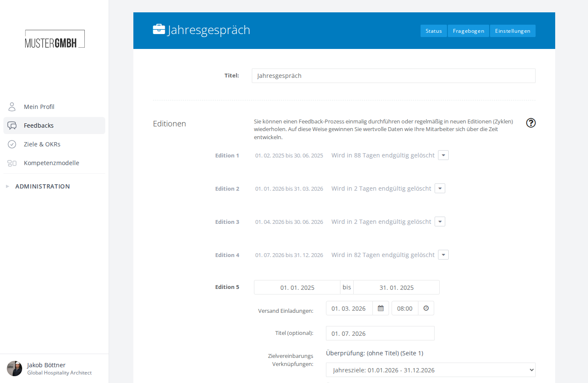This screenshot has width=588, height=383.
Task: Open dropdown arrow for Edition 1
Action: [444, 155]
